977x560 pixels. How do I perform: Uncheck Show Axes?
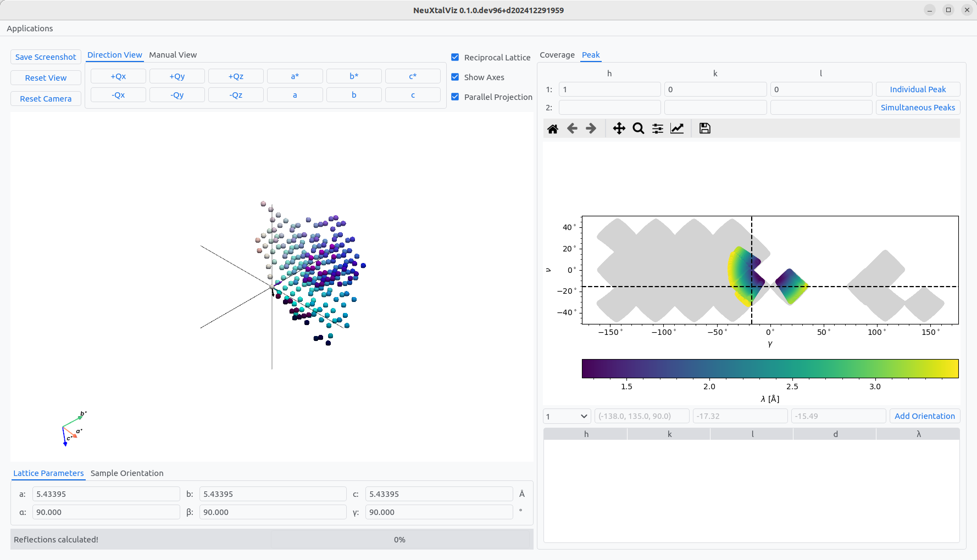pyautogui.click(x=455, y=77)
